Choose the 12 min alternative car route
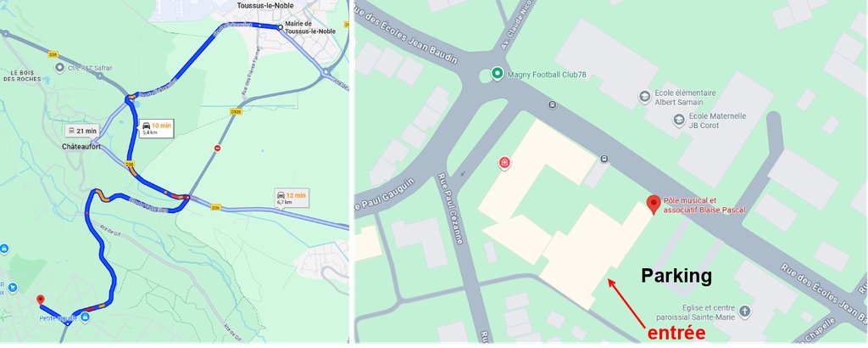Viewport: 868px width, 348px height. point(292,198)
